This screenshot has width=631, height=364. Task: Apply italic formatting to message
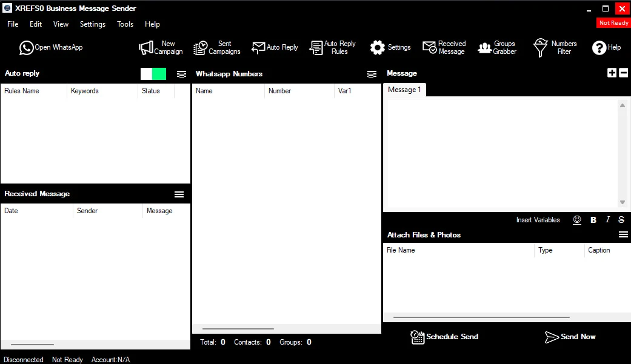tap(607, 220)
